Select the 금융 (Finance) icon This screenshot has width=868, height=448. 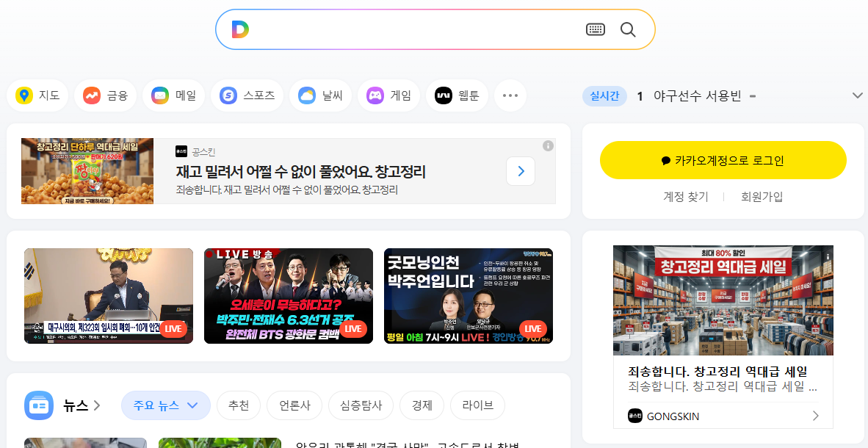coord(105,95)
